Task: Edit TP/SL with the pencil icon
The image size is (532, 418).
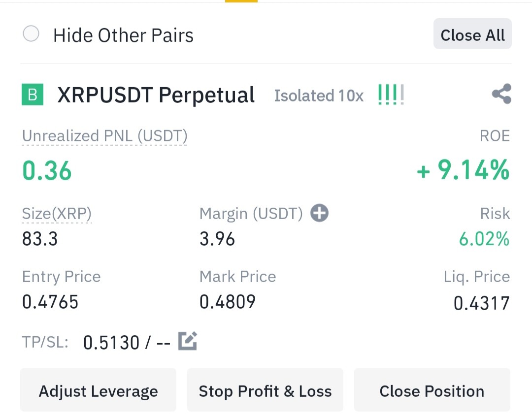Action: (188, 341)
